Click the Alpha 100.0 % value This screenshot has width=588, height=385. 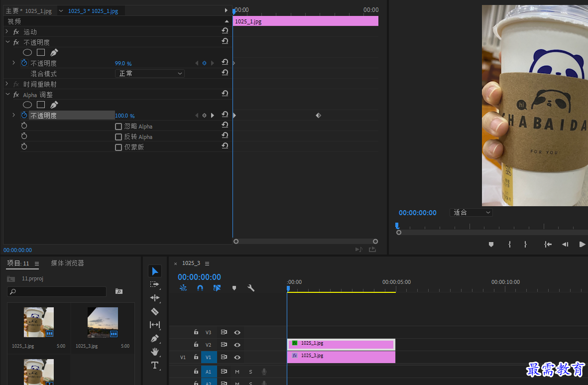point(124,116)
